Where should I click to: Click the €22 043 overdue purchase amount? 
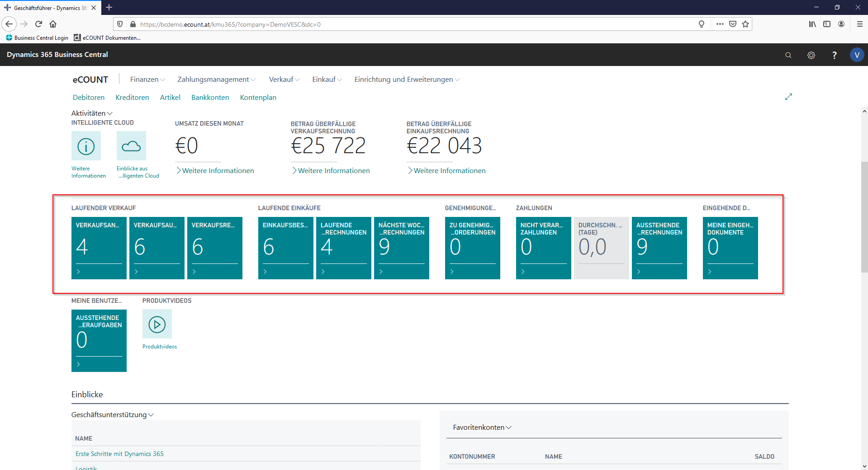click(444, 146)
